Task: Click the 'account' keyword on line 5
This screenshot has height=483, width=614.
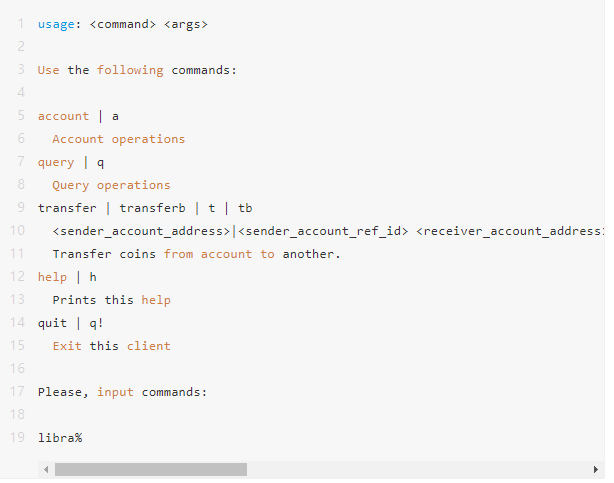Action: click(x=63, y=116)
